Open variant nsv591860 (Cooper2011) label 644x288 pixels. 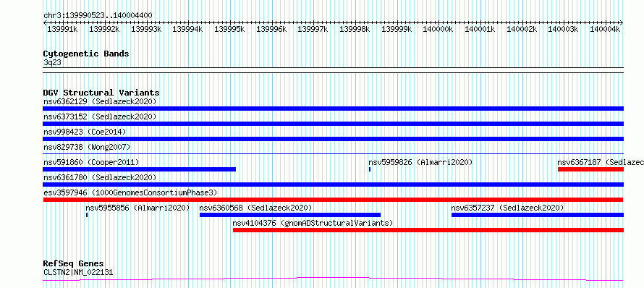tap(91, 162)
